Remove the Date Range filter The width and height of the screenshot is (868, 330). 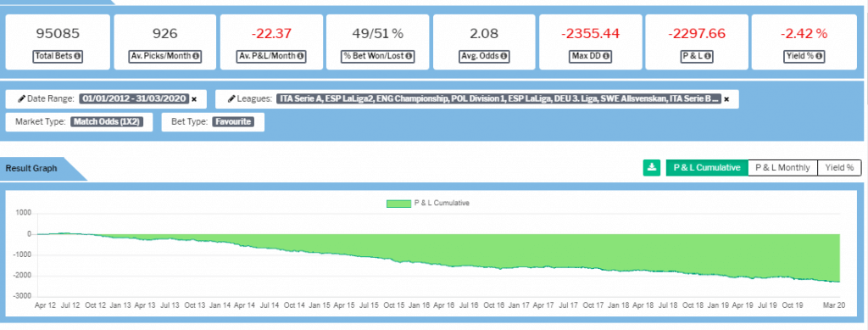point(194,99)
